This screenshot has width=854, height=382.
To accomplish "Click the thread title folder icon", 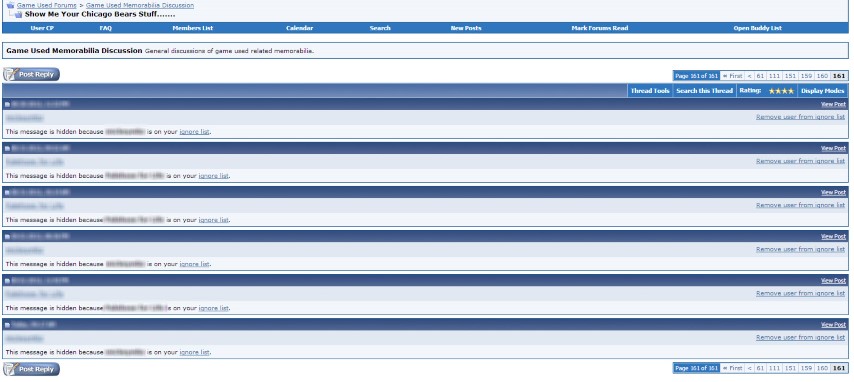I will pos(19,15).
